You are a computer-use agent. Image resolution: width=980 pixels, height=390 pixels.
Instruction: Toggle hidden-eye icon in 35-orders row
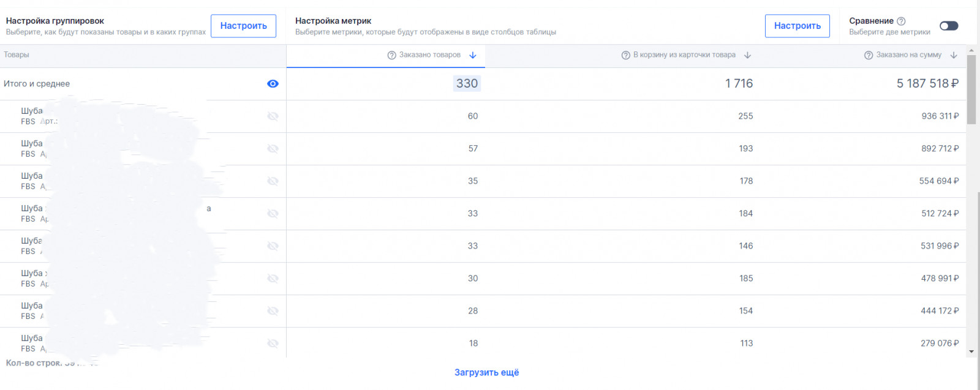(x=273, y=181)
